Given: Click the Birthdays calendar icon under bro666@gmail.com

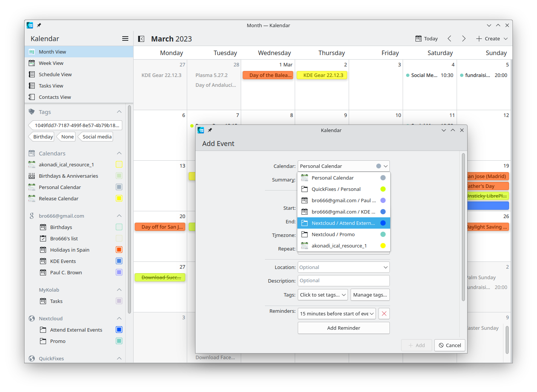Looking at the screenshot, I should point(43,227).
